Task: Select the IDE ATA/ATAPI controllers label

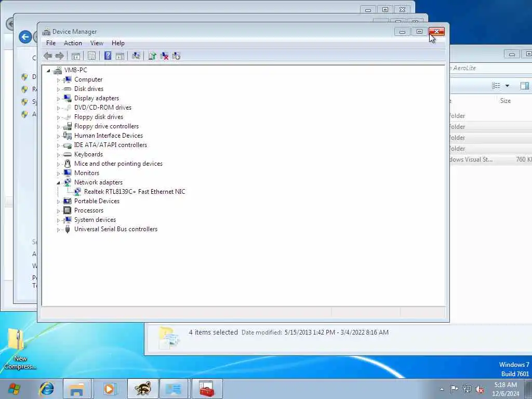Action: click(x=111, y=145)
